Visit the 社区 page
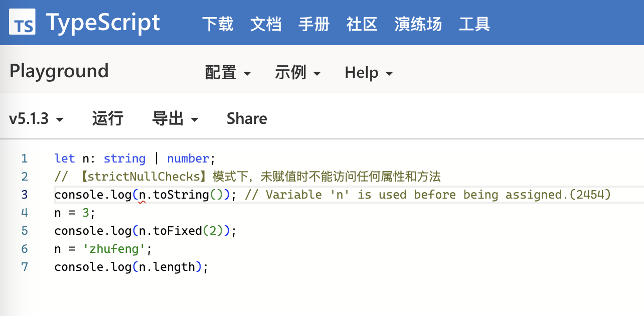This screenshot has height=316, width=644. click(362, 24)
